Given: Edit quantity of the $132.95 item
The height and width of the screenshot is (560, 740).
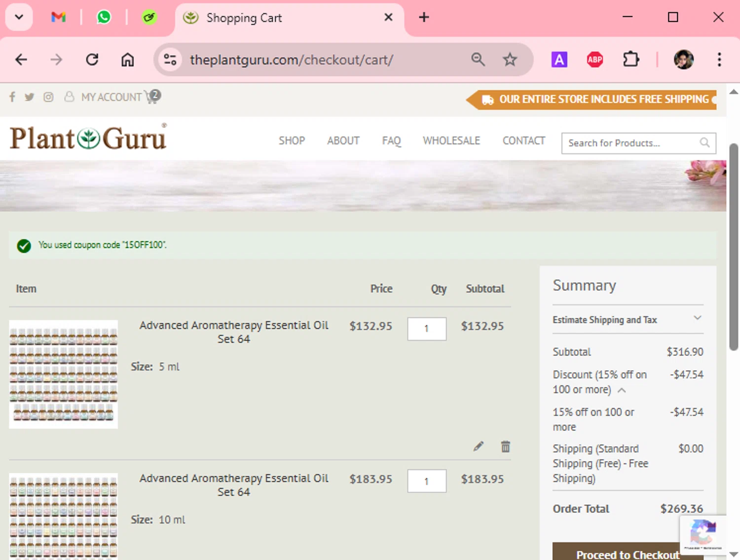Looking at the screenshot, I should [427, 329].
